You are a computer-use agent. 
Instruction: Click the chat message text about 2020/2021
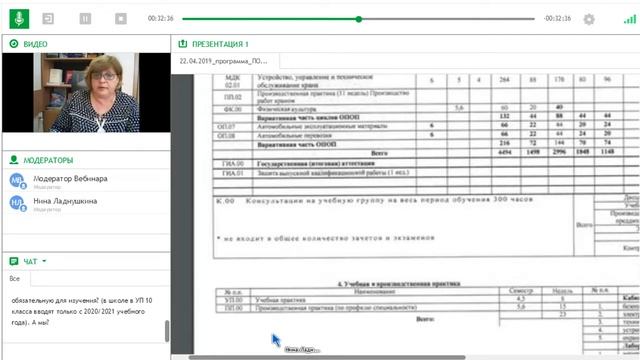[x=82, y=311]
